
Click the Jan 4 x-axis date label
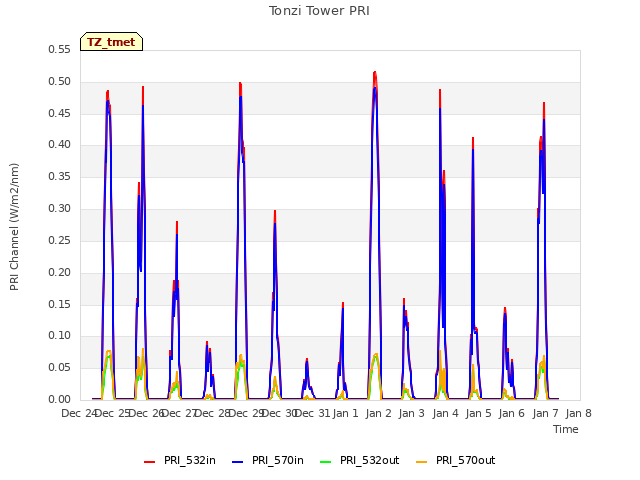point(445,413)
